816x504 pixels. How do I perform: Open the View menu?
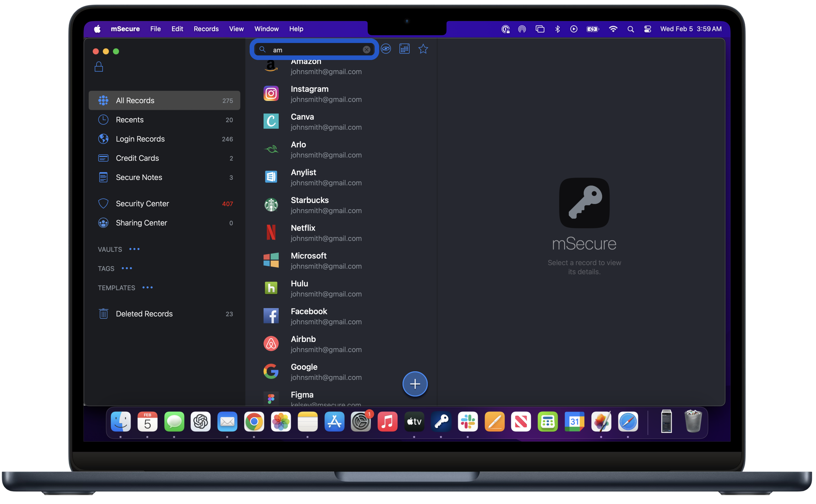pos(236,29)
